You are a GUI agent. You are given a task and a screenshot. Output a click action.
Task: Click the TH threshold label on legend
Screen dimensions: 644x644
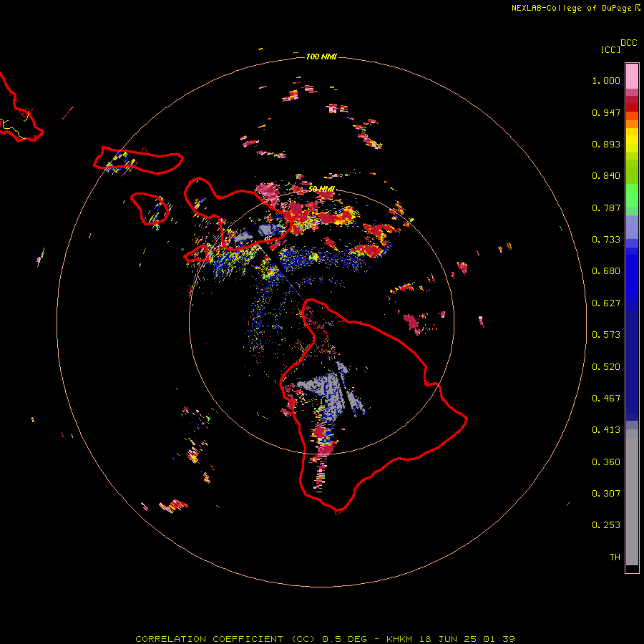(x=615, y=557)
